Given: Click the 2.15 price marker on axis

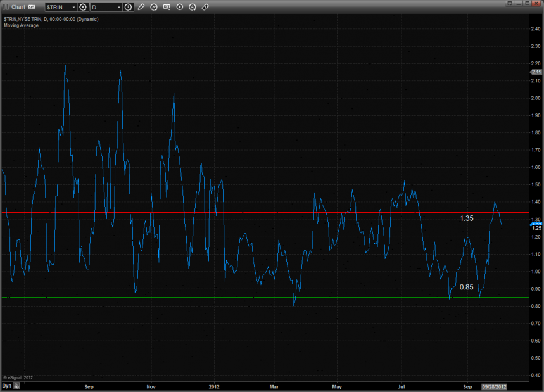Looking at the screenshot, I should [536, 72].
